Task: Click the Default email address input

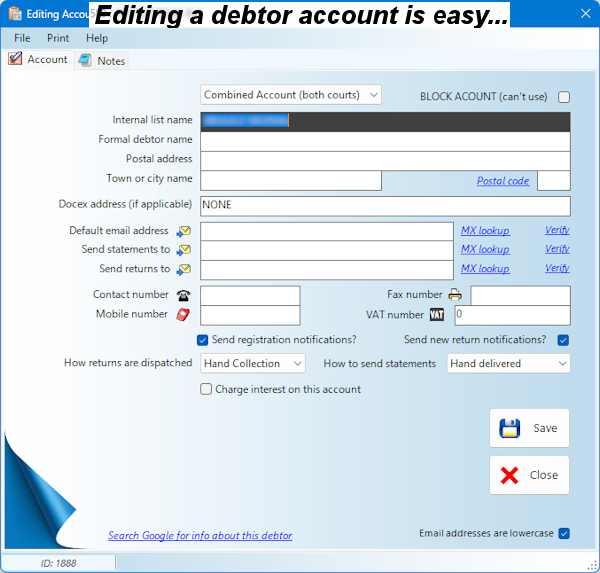Action: pyautogui.click(x=327, y=232)
